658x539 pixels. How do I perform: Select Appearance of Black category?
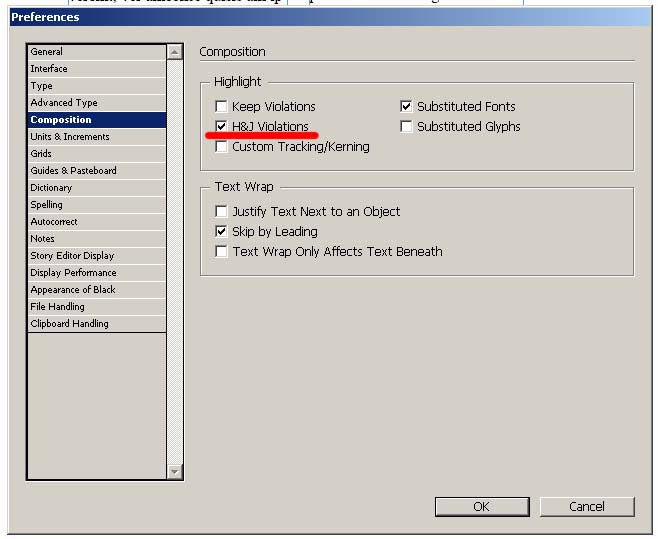click(x=97, y=290)
